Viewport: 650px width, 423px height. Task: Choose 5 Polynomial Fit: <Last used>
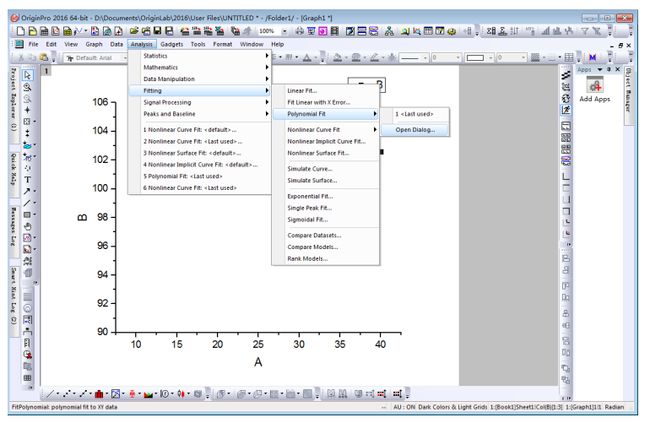coord(200,176)
